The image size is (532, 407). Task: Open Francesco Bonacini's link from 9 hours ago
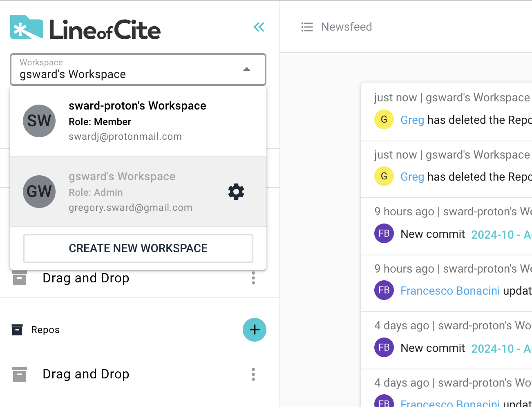(x=450, y=291)
